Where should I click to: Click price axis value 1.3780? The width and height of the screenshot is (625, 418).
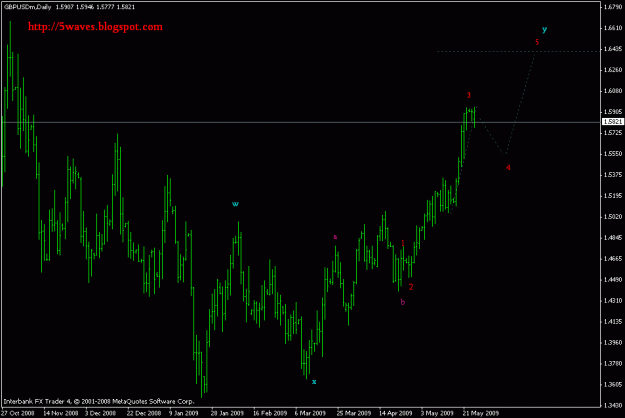(613, 363)
